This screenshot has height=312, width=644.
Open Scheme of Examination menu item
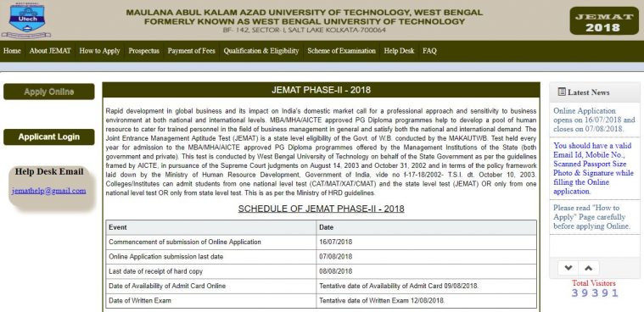pyautogui.click(x=341, y=51)
